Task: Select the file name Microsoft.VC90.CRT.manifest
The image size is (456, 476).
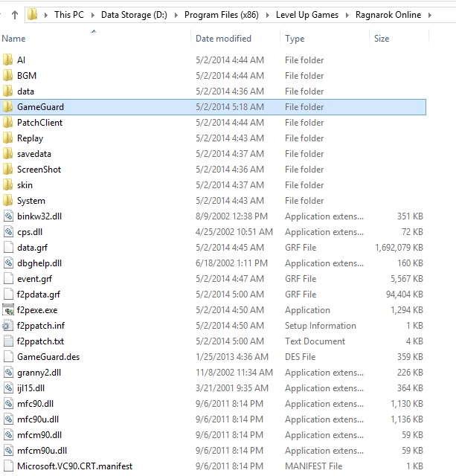Action: (x=74, y=466)
